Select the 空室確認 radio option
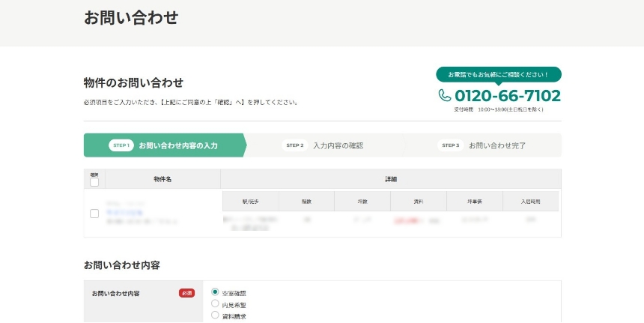This screenshot has height=323, width=644. click(x=215, y=292)
